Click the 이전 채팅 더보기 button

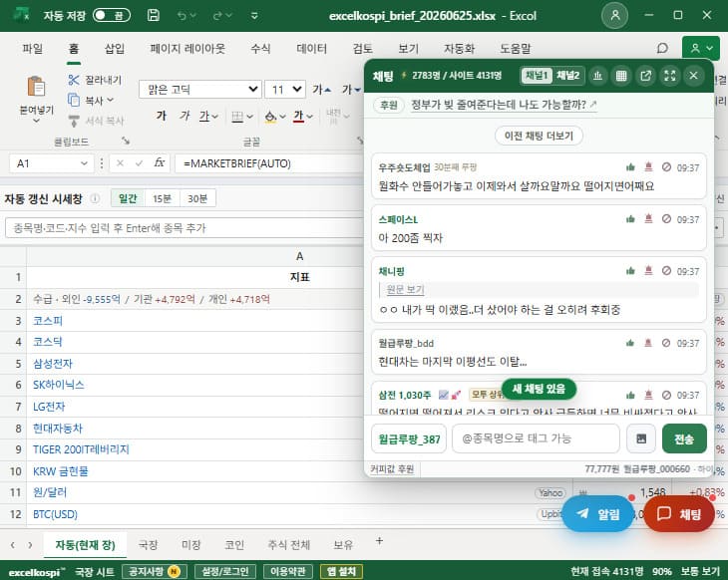(539, 136)
